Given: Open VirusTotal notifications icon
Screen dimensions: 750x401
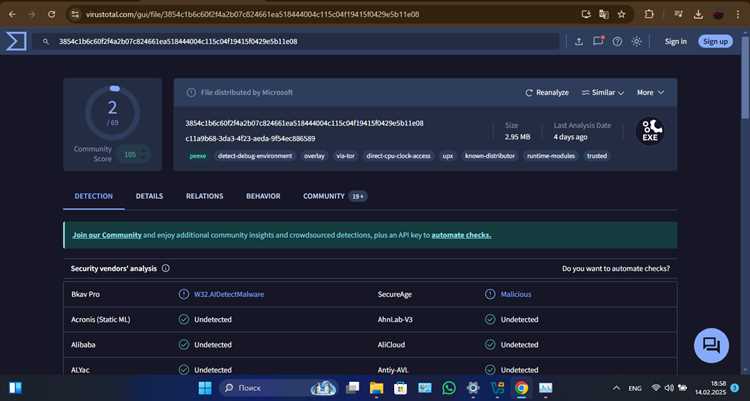Looking at the screenshot, I should pos(598,41).
